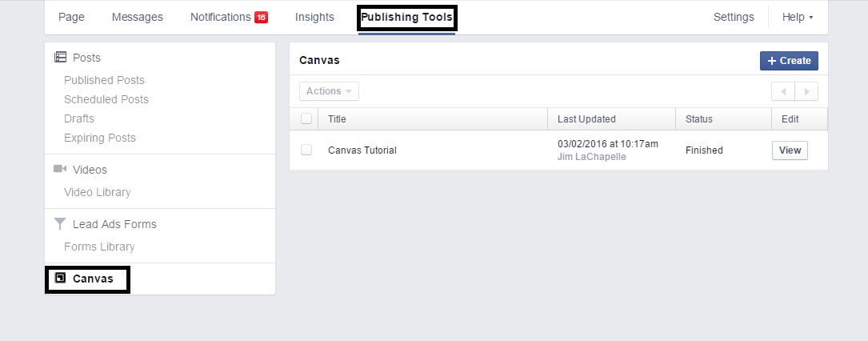The image size is (868, 341).
Task: Click the Posts section list icon
Action: click(60, 57)
